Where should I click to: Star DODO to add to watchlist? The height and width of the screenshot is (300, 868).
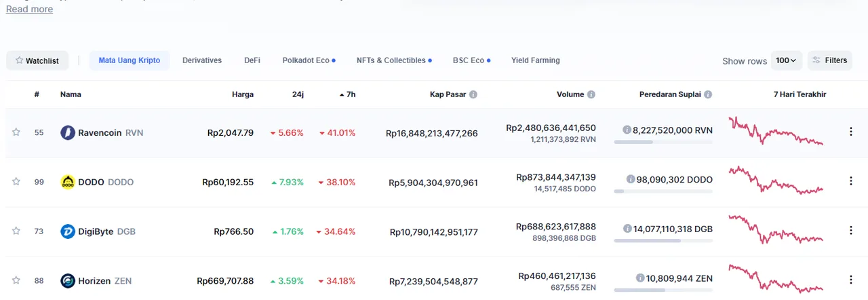pos(16,181)
